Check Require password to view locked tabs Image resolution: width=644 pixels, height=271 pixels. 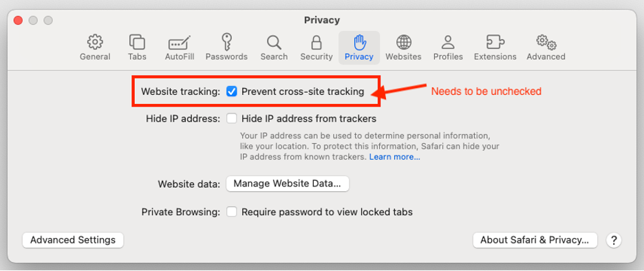[x=232, y=212]
